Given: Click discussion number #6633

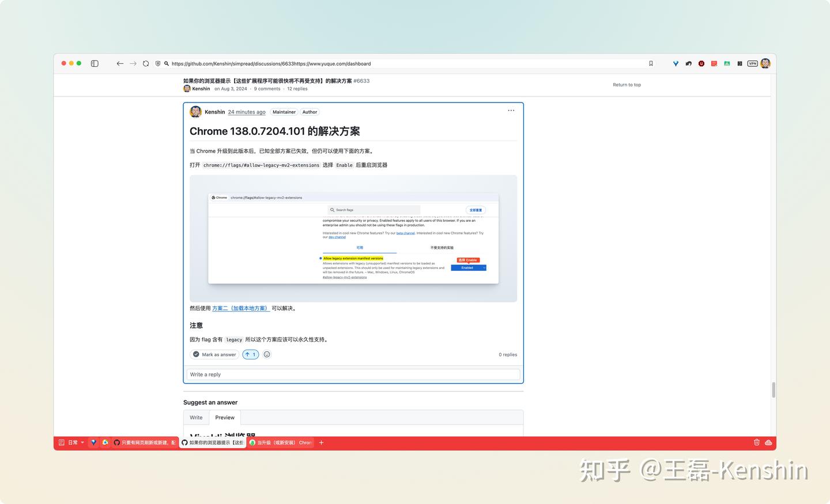Looking at the screenshot, I should (361, 81).
